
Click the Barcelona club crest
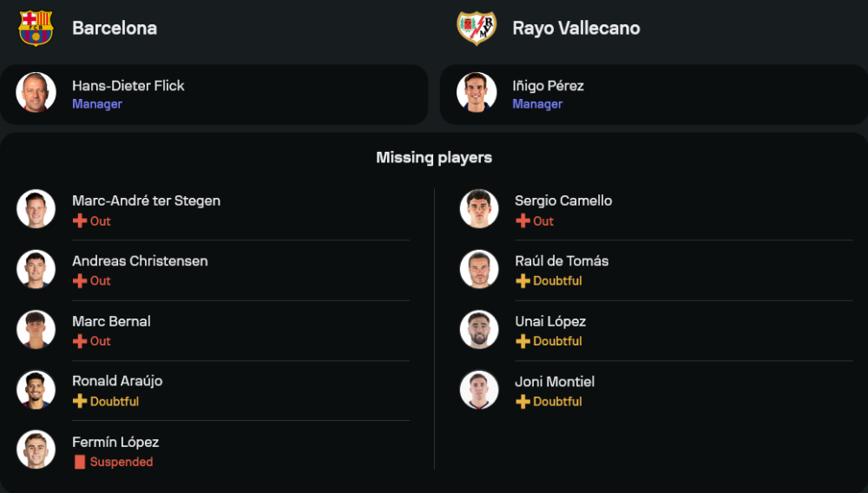pos(36,28)
